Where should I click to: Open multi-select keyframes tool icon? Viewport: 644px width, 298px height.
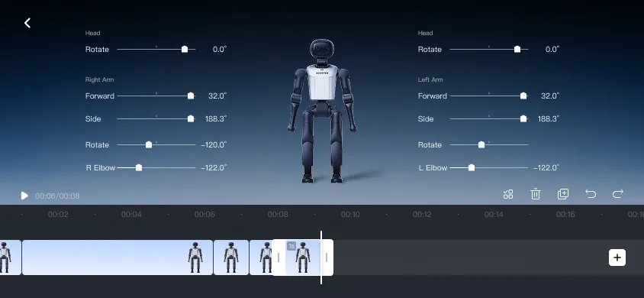click(508, 194)
